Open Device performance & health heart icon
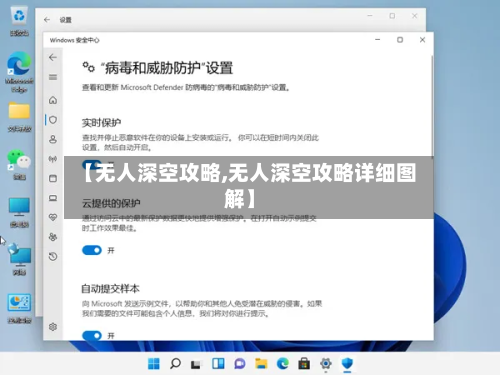 [53, 217]
